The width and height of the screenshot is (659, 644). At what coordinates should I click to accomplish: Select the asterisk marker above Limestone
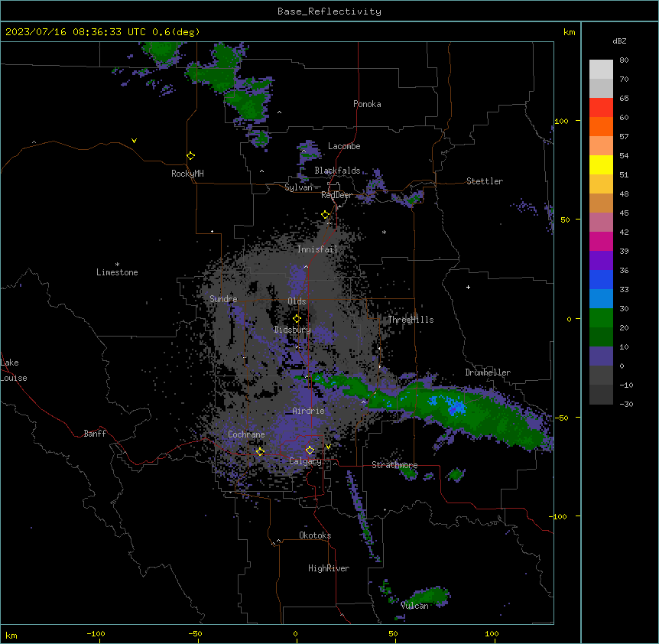(x=117, y=265)
